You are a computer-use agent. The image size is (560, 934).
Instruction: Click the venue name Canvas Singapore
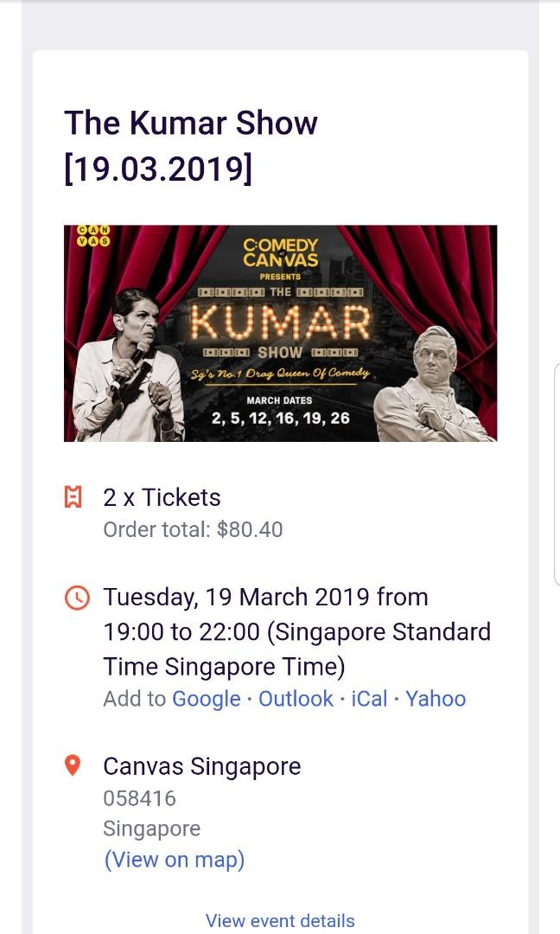pyautogui.click(x=201, y=764)
